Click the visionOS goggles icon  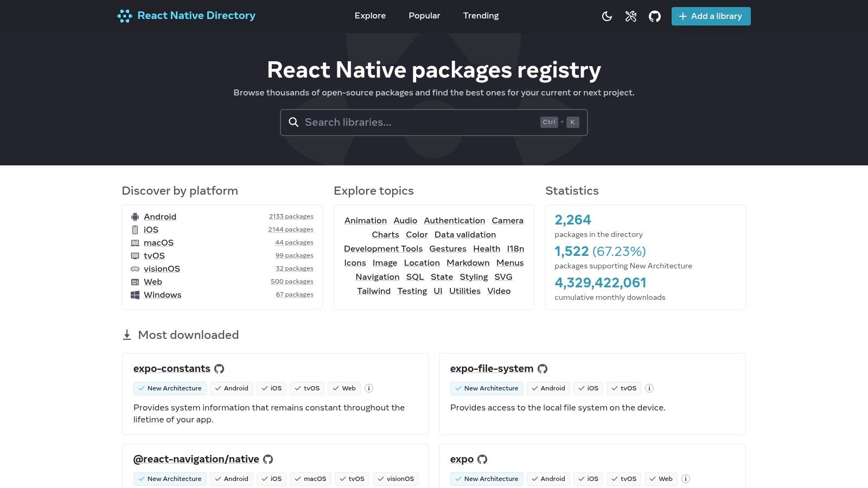coord(135,269)
